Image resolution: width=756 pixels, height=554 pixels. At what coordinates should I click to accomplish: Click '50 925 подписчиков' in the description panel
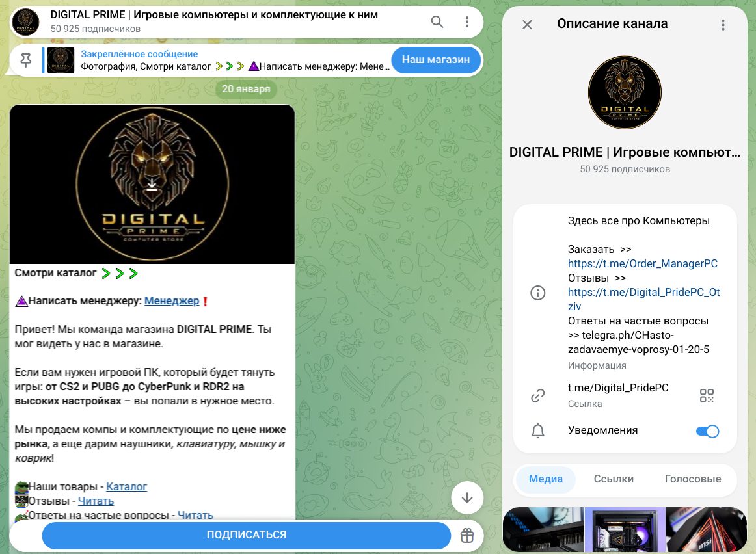[625, 169]
